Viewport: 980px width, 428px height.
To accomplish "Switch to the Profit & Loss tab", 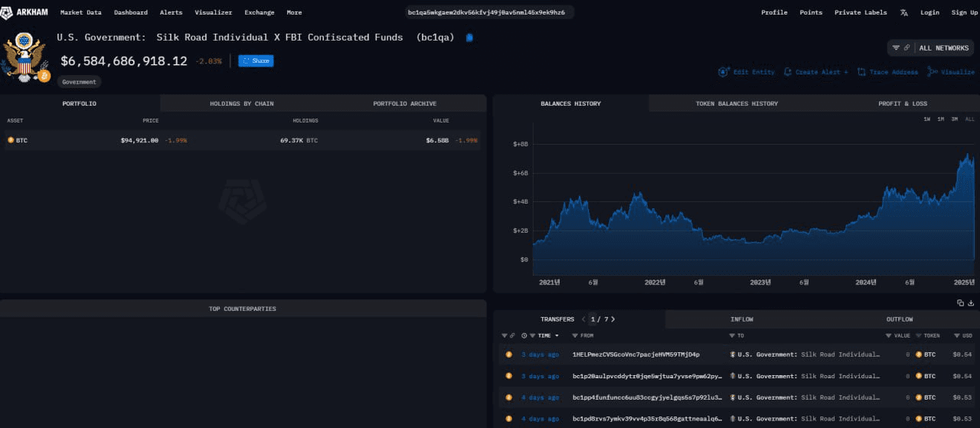I will pos(903,103).
